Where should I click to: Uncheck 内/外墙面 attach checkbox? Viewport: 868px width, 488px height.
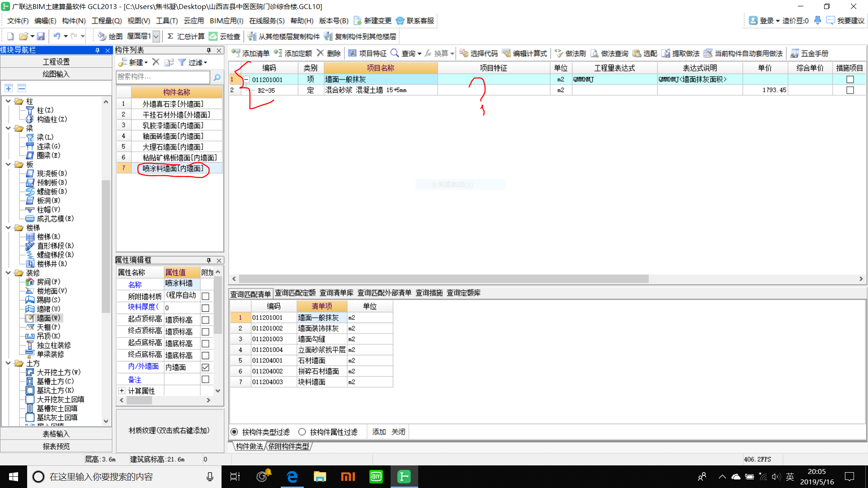tap(205, 367)
